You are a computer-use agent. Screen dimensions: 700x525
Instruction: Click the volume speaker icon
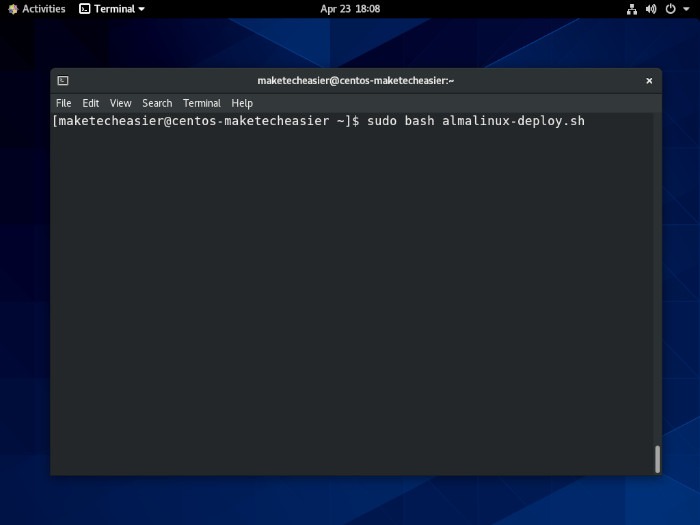pyautogui.click(x=651, y=9)
